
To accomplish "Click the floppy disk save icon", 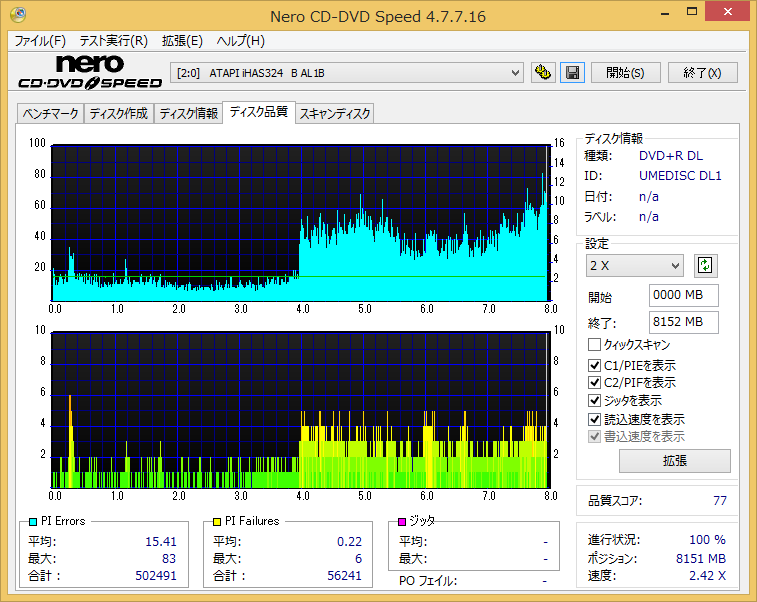I will (573, 73).
